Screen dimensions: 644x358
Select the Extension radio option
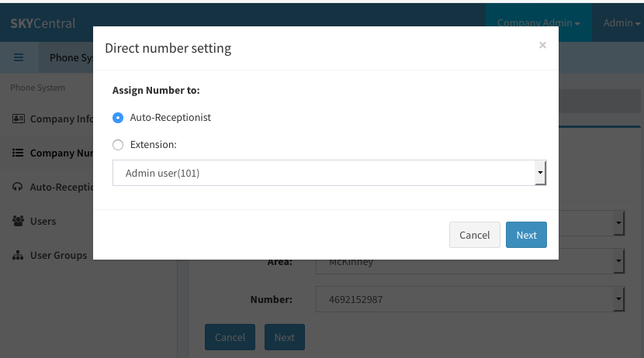(118, 145)
